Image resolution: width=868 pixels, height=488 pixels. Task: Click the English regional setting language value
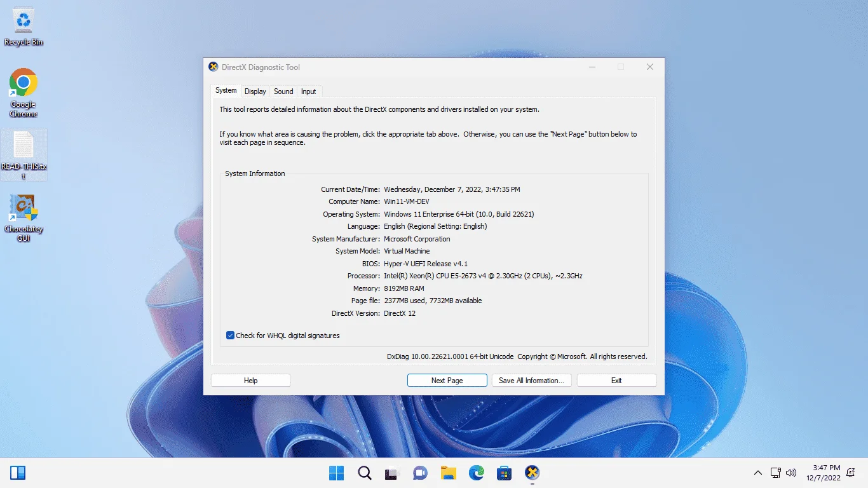tap(435, 226)
